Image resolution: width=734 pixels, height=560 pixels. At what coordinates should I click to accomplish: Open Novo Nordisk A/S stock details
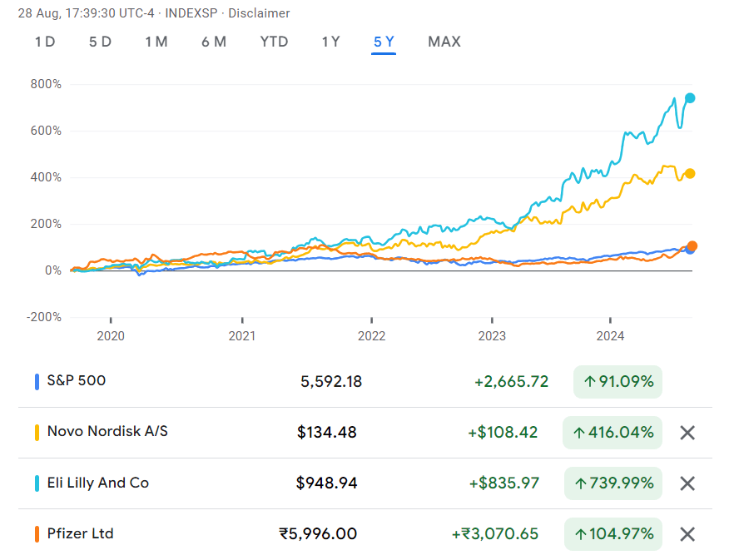[107, 432]
